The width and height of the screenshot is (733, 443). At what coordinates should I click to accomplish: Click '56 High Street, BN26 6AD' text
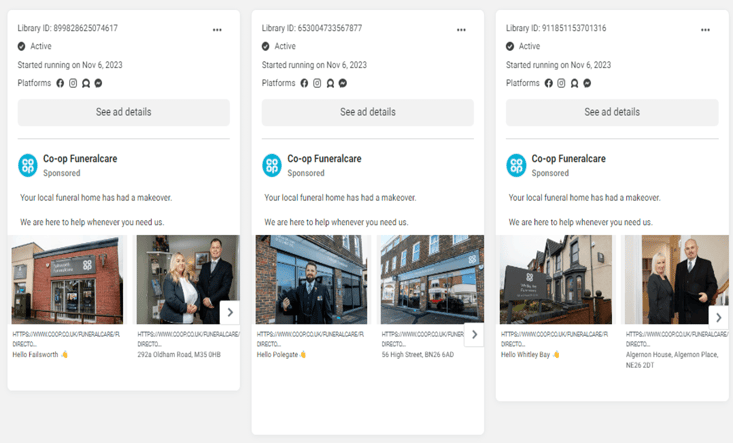[417, 355]
